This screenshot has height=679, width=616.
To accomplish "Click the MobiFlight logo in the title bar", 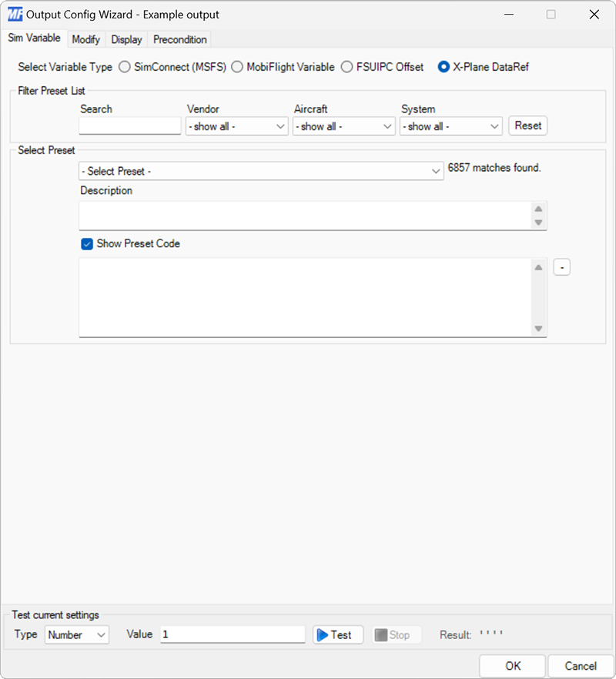I will coord(14,14).
